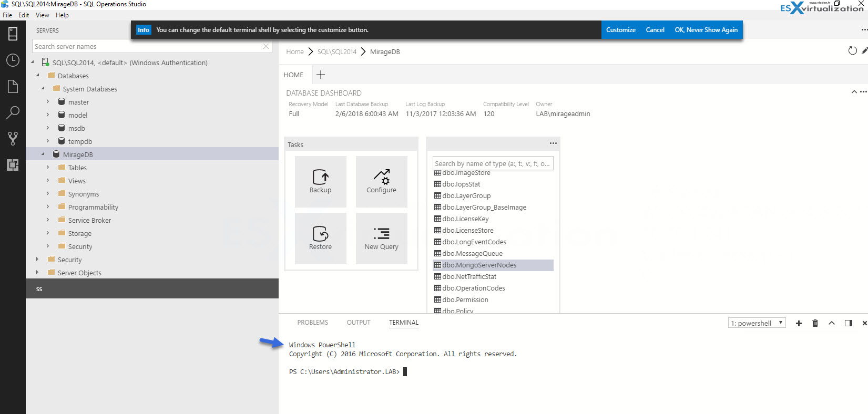Screen dimensions: 868x414
Task: Click the MirageDB breadcrumb
Action: [385, 51]
